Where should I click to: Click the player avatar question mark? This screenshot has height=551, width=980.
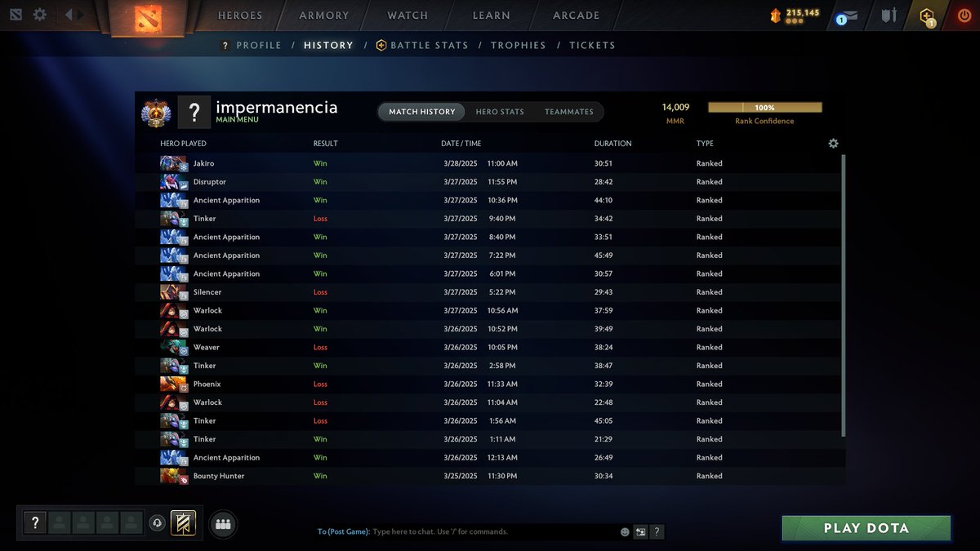coord(194,112)
